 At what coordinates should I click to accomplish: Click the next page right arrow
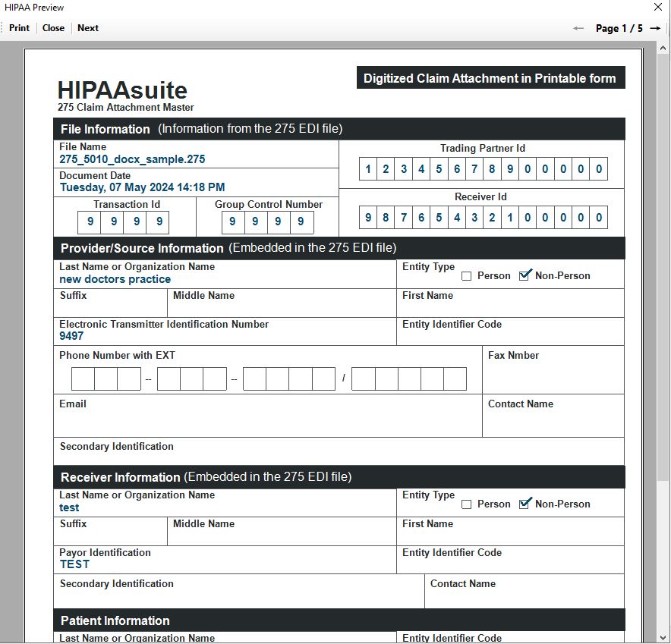point(655,29)
